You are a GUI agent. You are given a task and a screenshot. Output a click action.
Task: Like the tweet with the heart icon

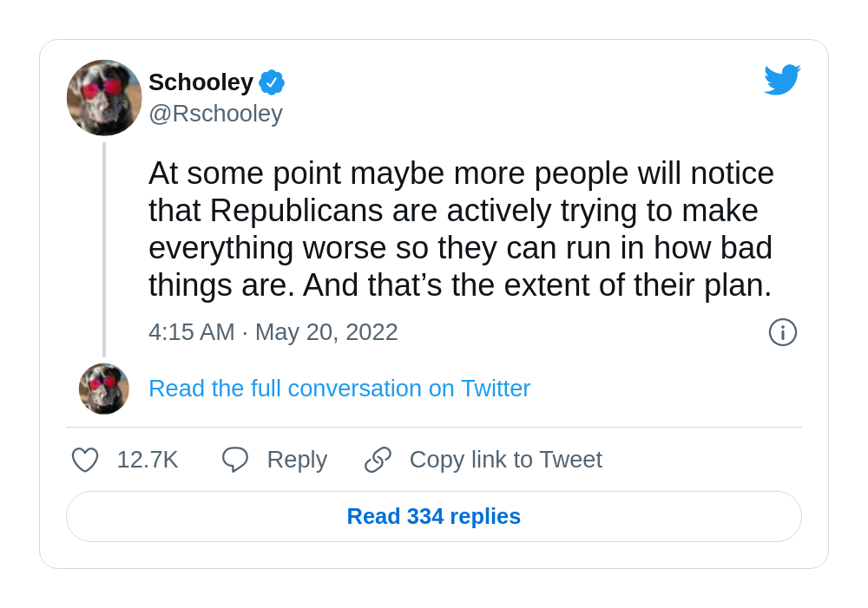click(85, 460)
